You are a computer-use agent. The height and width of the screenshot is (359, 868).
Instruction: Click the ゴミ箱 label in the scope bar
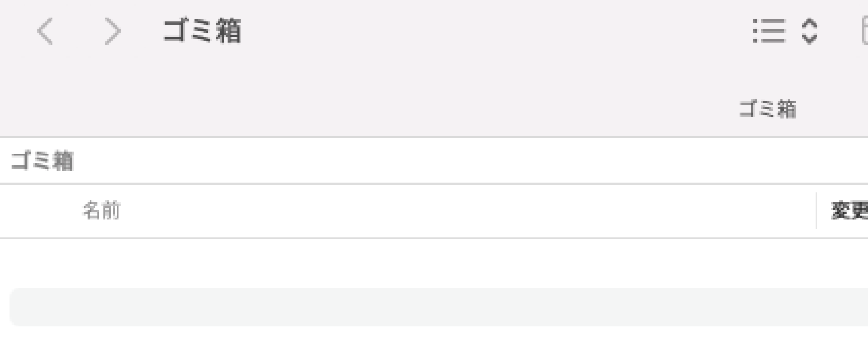point(42,161)
